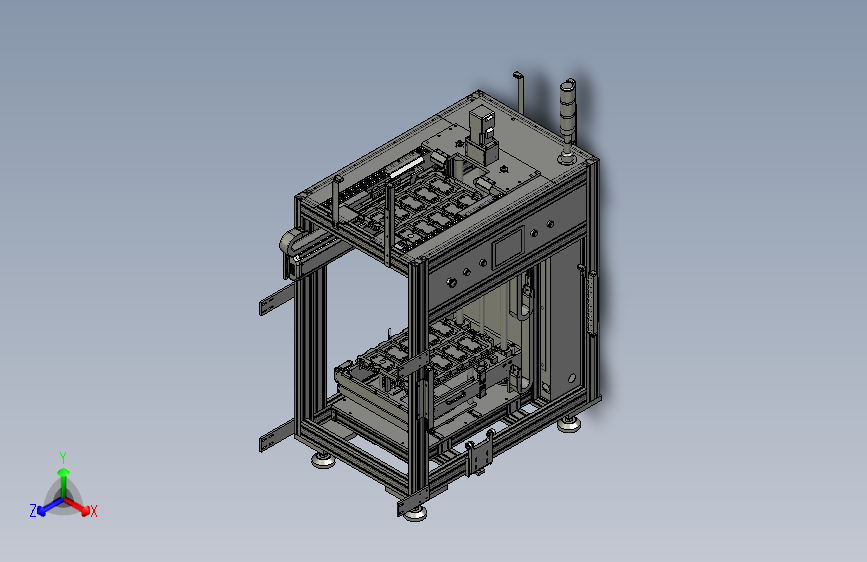Select the vertical door handle on the right-hand door
This screenshot has width=867, height=562.
point(592,303)
